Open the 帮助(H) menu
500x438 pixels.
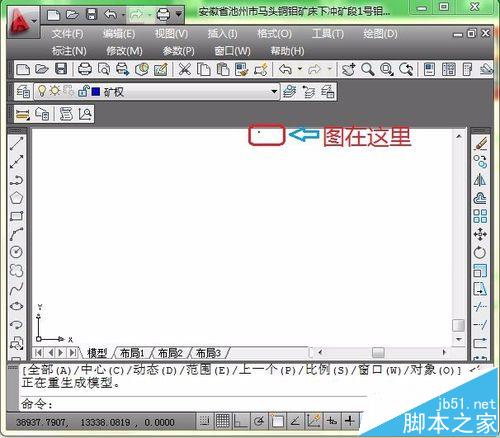(x=287, y=51)
